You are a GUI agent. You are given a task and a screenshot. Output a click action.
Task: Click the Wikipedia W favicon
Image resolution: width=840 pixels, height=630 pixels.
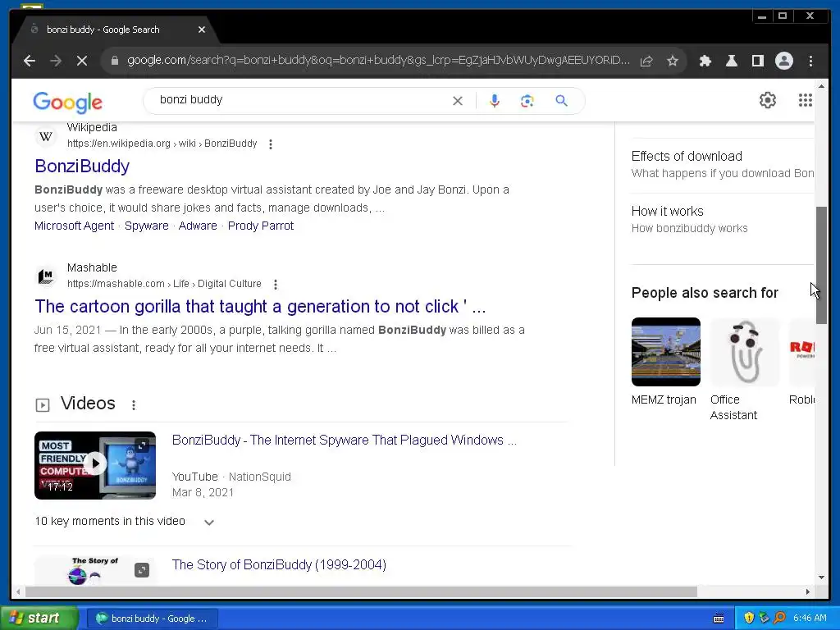point(46,136)
